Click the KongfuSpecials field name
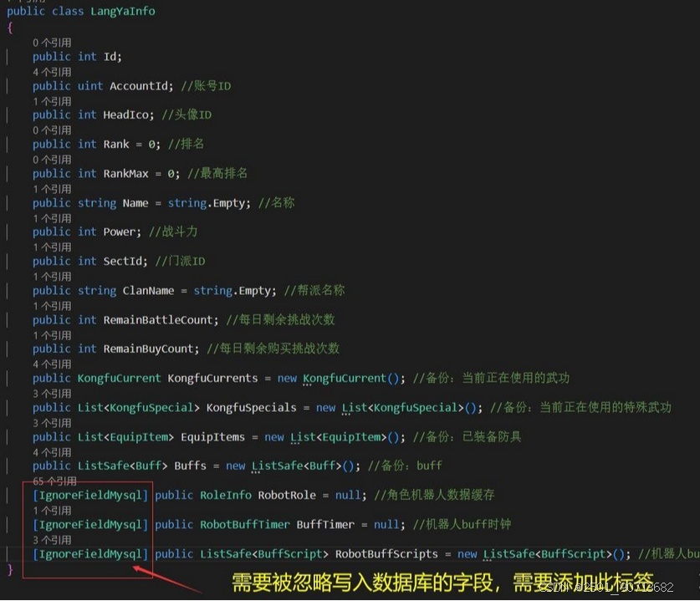This screenshot has height=601, width=700. (252, 408)
